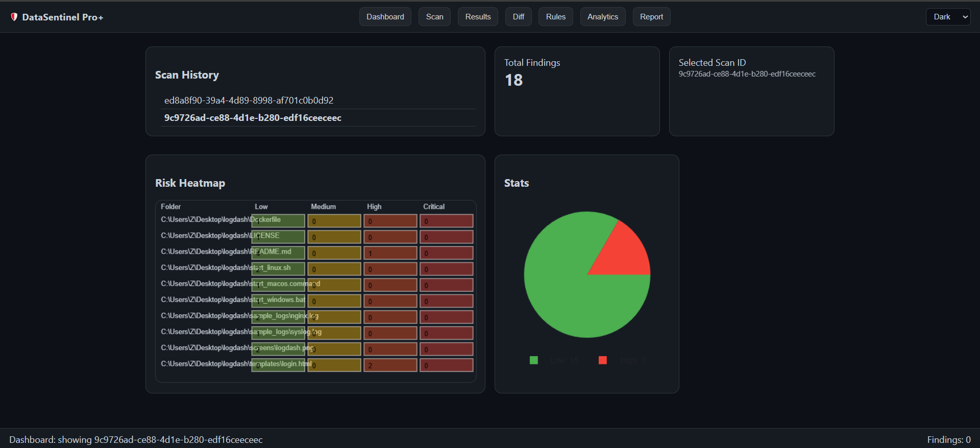Click the Medium cell in the login.html row
The height and width of the screenshot is (448, 980).
tap(334, 365)
